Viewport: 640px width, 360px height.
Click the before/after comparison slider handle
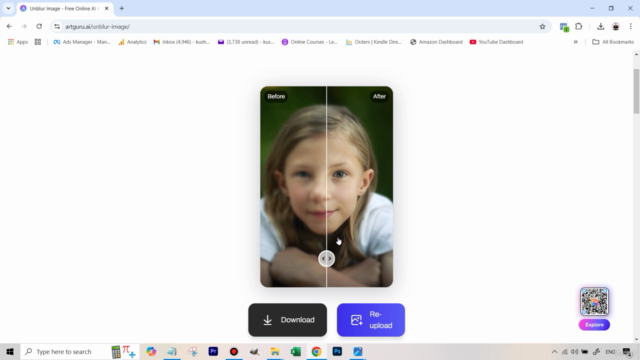327,259
